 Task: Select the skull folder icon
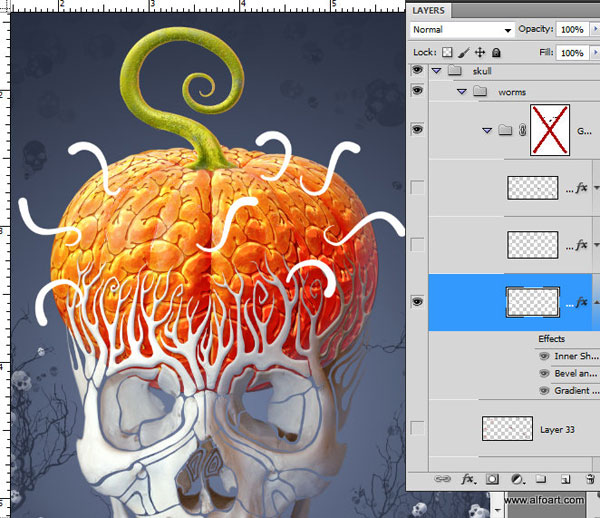[455, 70]
